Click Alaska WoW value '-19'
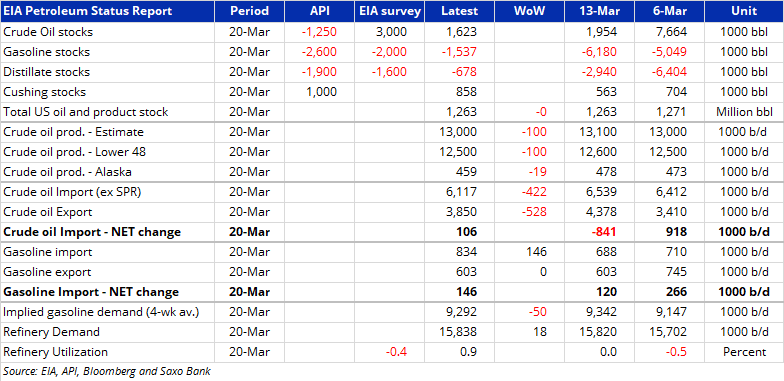 pos(538,172)
